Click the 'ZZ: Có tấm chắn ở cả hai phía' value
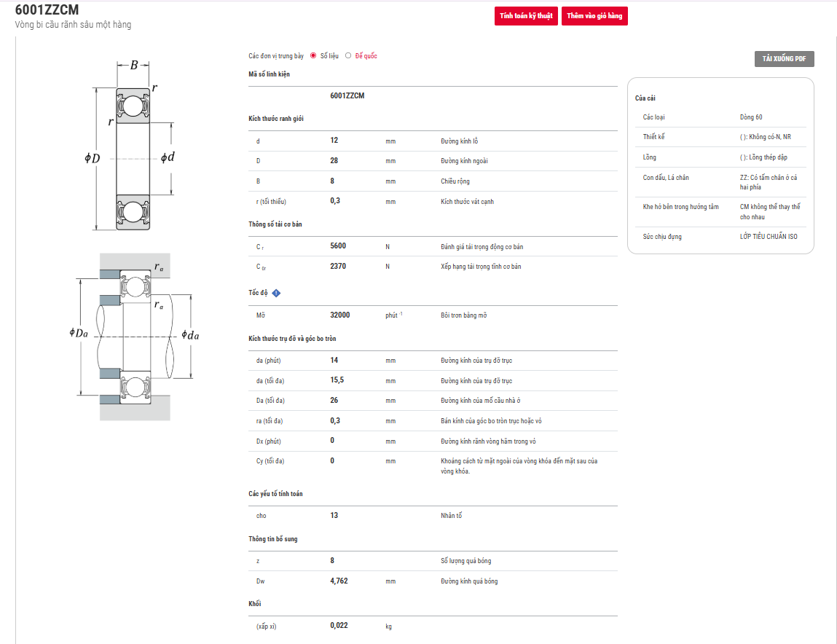This screenshot has height=644, width=837. coord(769,182)
